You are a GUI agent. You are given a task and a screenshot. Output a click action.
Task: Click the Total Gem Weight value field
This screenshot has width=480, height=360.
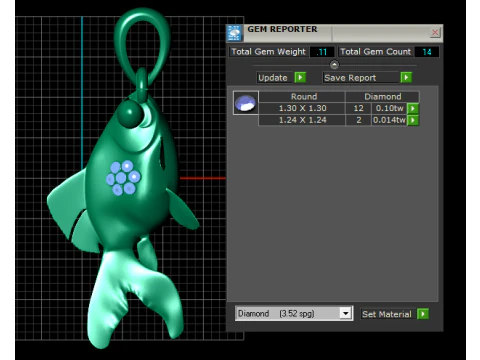[322, 52]
